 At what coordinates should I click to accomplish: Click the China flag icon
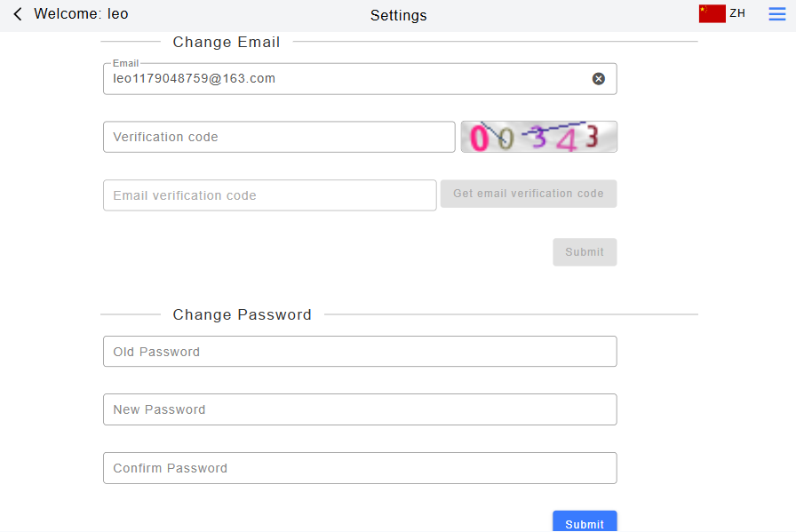click(x=712, y=13)
